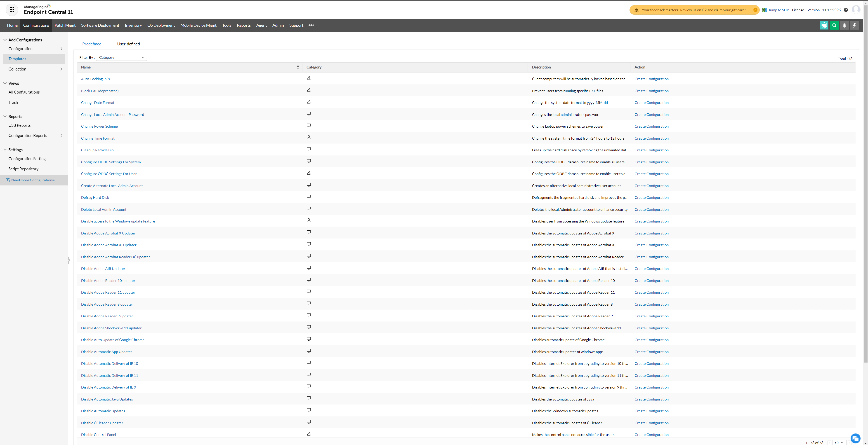Click Create Configuration for Auto-Locking PCs
This screenshot has width=868, height=445.
tap(651, 79)
